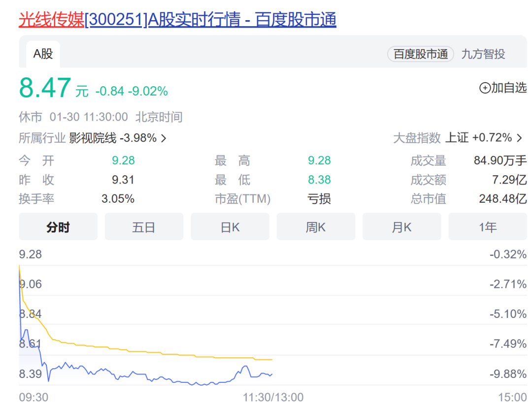Open 上证 index +0.72% link

(478, 138)
